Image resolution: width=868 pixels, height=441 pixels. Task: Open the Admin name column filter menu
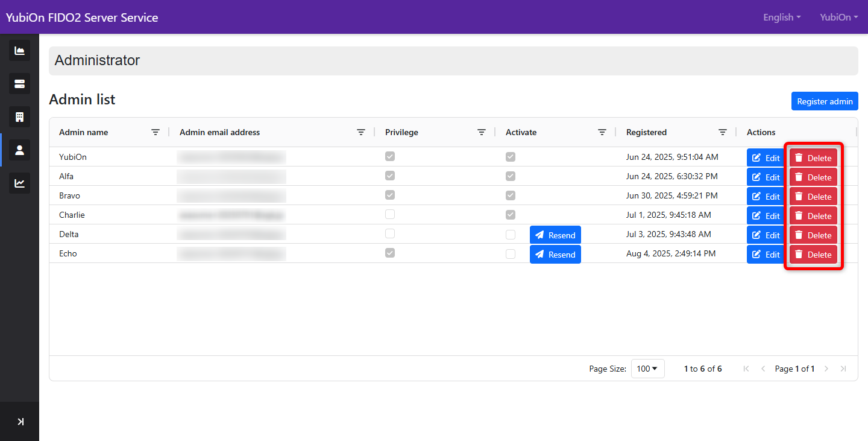coord(156,132)
